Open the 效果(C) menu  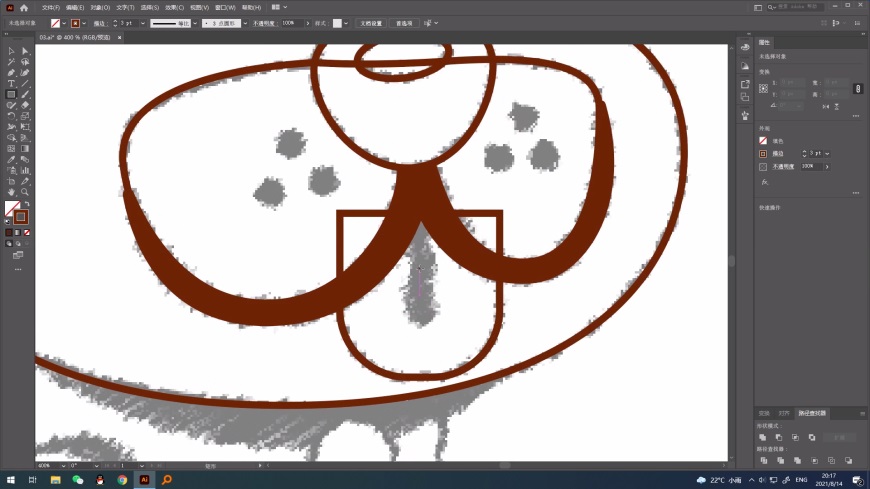[x=174, y=8]
